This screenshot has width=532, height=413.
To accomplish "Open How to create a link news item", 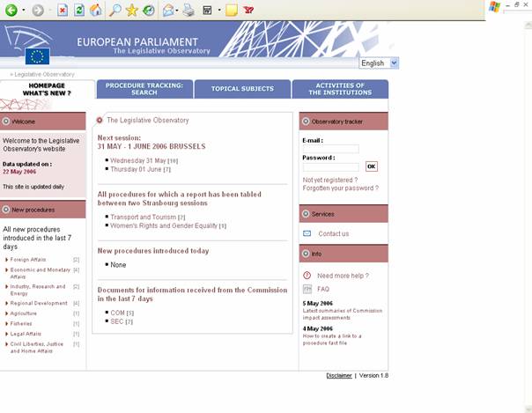I will click(332, 339).
